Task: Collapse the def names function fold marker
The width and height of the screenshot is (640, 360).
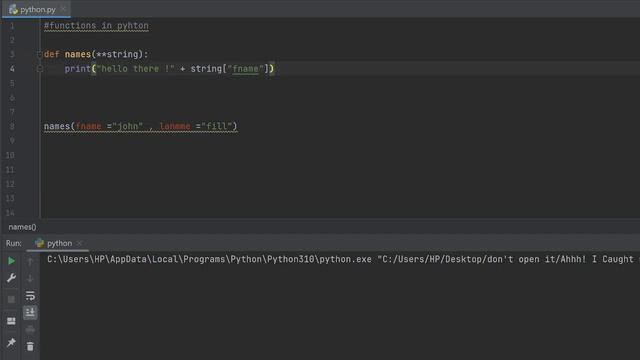Action: [40, 54]
